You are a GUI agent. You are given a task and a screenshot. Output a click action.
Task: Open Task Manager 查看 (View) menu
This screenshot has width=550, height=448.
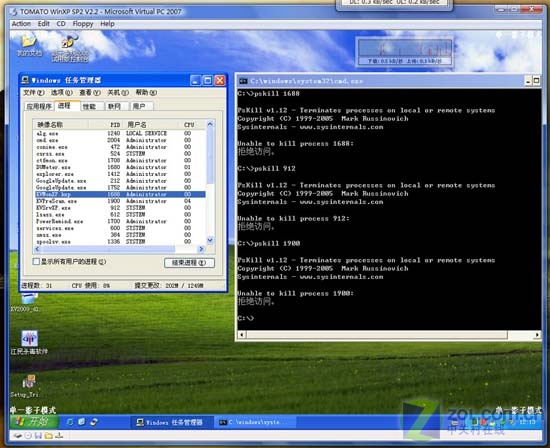coord(90,93)
